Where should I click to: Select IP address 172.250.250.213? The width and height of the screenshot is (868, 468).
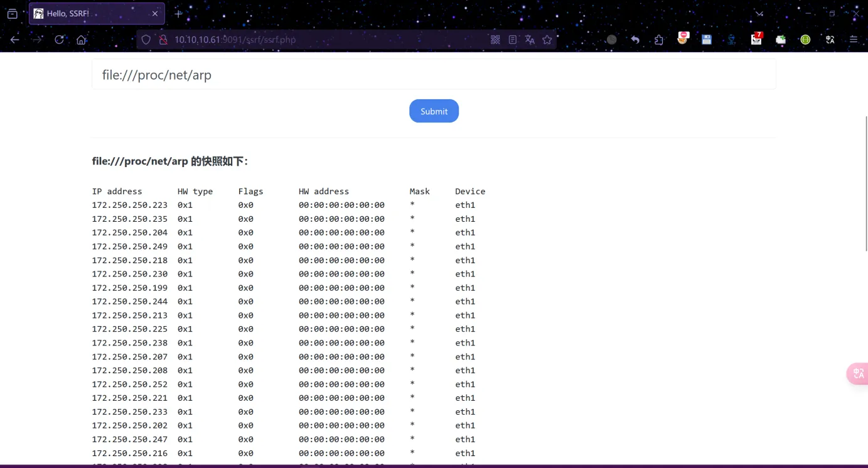click(x=130, y=315)
